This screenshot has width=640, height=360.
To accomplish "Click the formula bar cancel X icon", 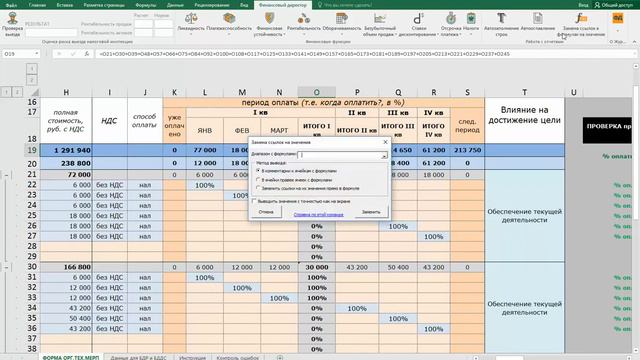I will (59, 54).
